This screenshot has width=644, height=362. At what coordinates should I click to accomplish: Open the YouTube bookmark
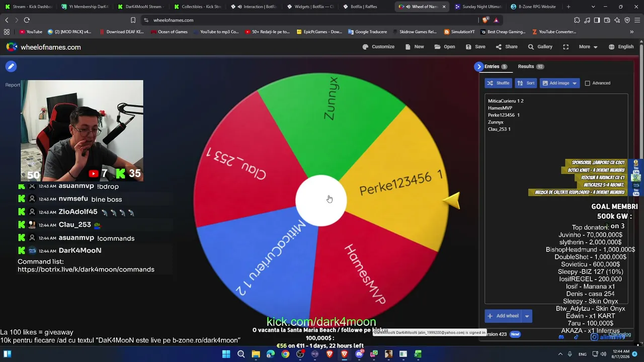pos(31,32)
